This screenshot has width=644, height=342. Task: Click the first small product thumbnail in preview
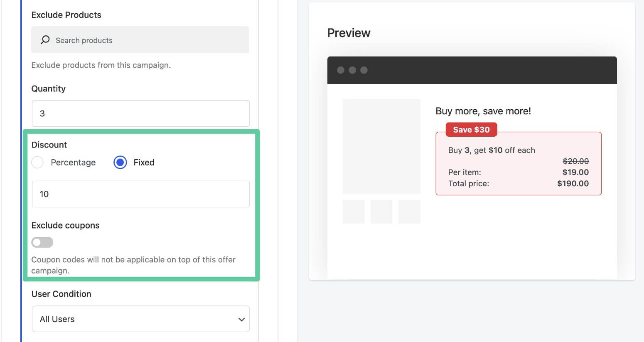tap(354, 212)
